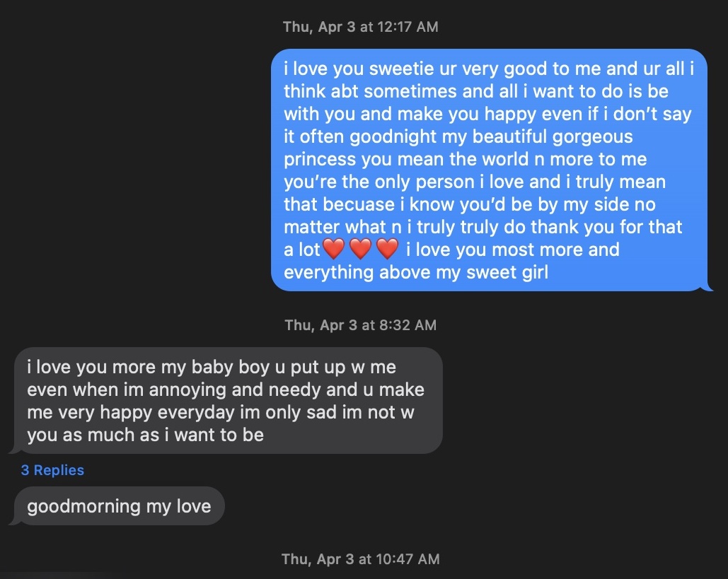Select the "goodmorning my love" message bubble
This screenshot has width=728, height=579.
119,506
